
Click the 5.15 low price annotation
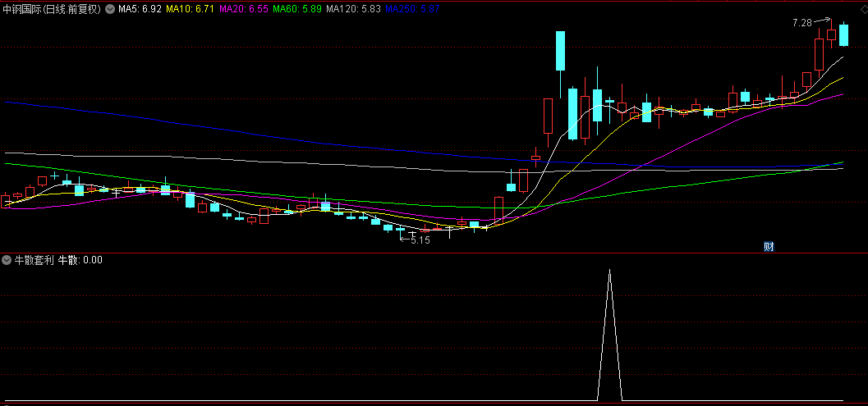point(420,240)
